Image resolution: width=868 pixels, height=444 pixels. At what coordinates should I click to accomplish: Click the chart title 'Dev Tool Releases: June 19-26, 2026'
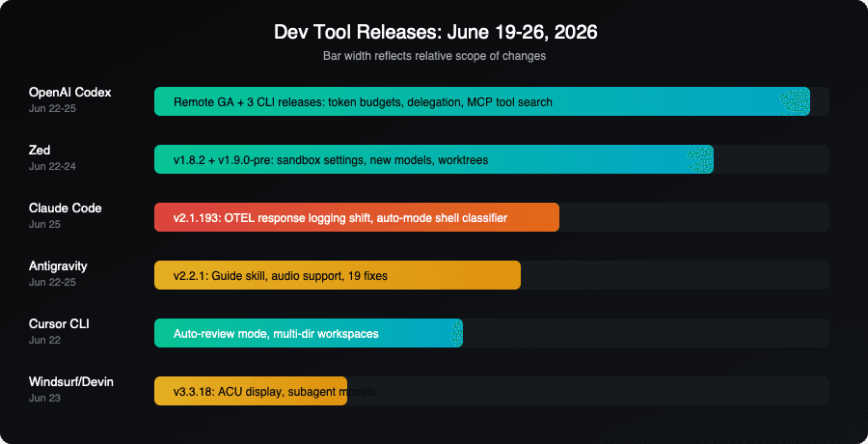click(x=436, y=32)
